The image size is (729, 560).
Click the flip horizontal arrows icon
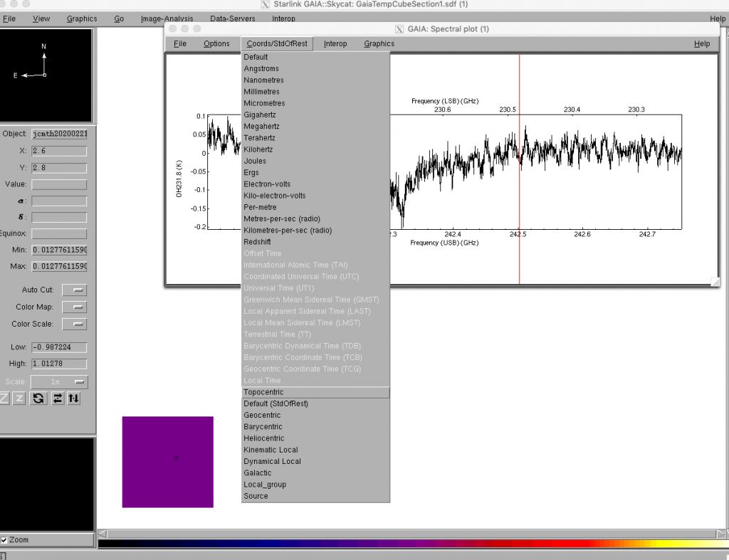[x=57, y=398]
